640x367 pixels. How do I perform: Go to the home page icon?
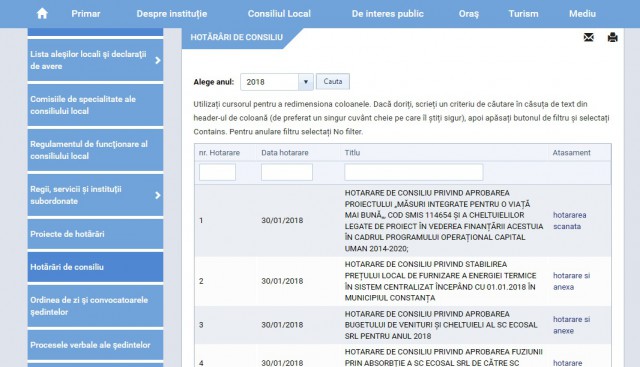[42, 13]
